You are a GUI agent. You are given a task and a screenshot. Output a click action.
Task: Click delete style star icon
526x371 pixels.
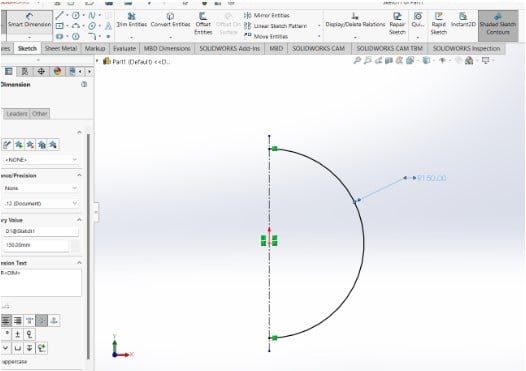(x=30, y=145)
